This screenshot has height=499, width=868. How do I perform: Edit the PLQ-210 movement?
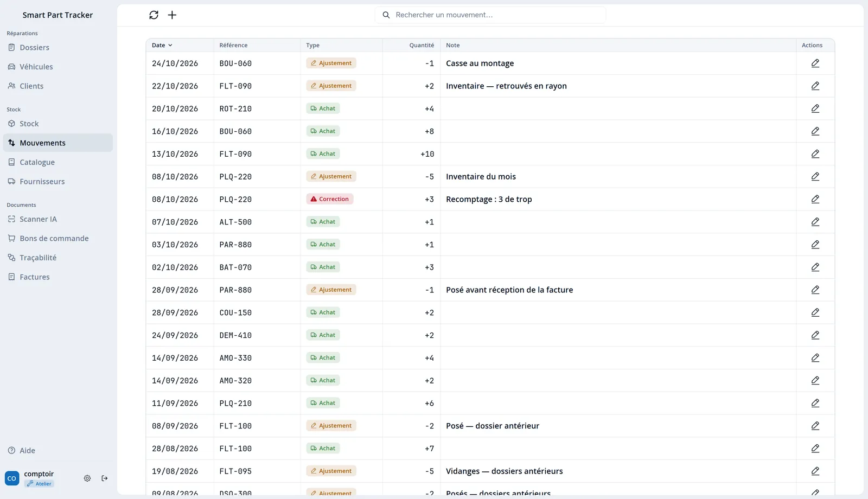815,403
